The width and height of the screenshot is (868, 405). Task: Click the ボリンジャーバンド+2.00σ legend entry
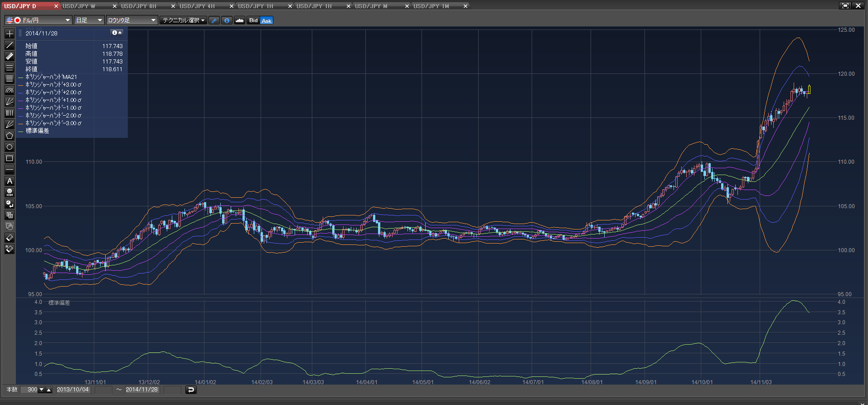click(53, 93)
